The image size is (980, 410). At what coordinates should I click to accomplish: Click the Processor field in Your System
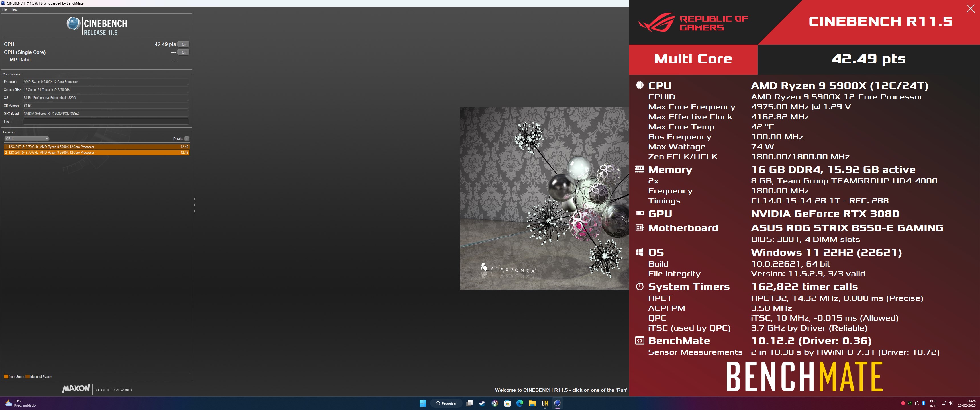tap(106, 82)
